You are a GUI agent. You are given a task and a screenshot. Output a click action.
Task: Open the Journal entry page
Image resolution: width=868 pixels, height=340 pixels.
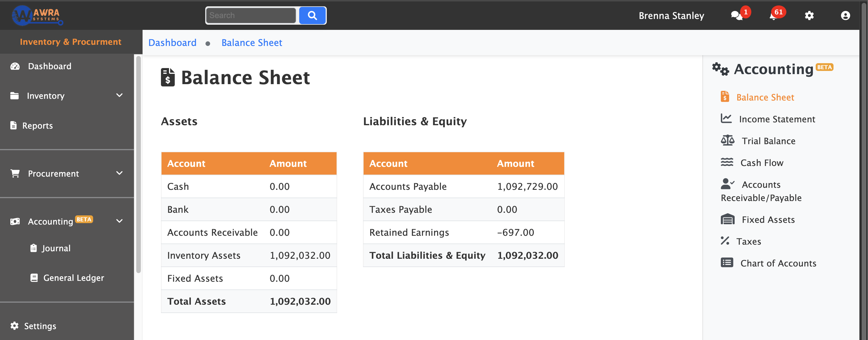click(56, 248)
